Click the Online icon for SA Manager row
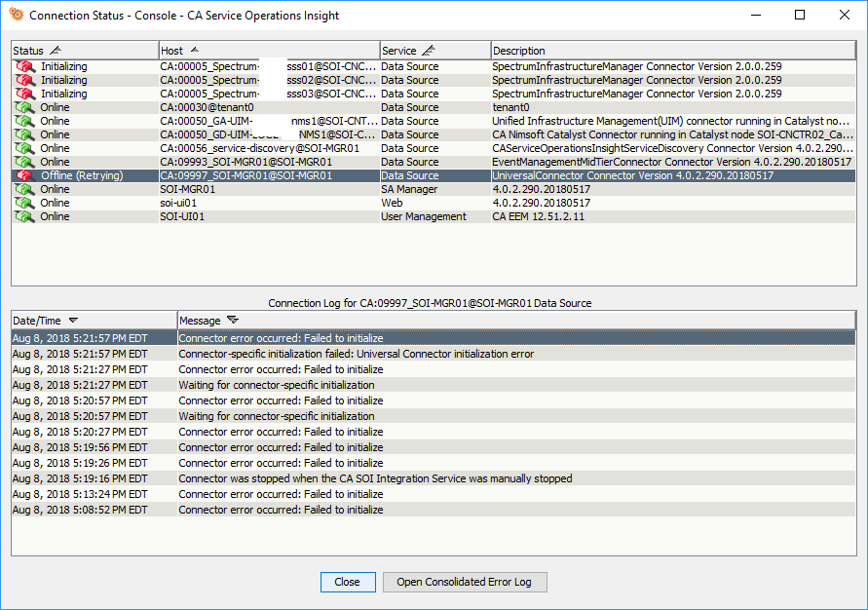This screenshot has width=868, height=610. (x=24, y=189)
